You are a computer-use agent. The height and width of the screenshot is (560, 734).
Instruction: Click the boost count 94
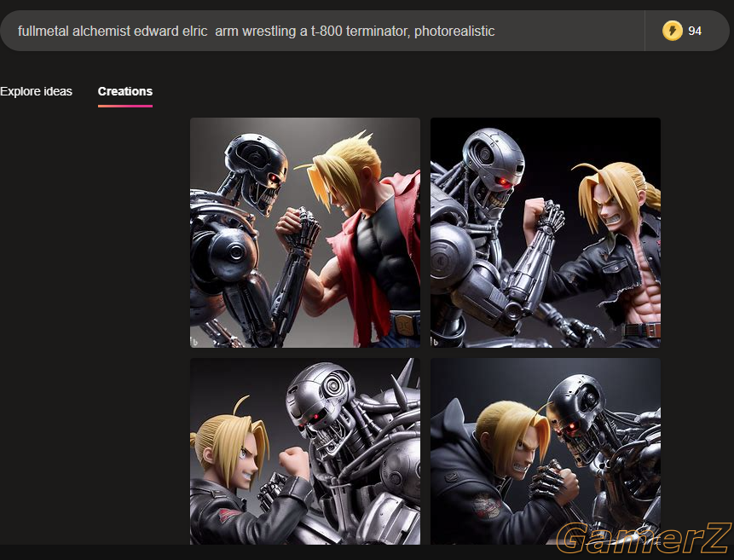click(695, 31)
